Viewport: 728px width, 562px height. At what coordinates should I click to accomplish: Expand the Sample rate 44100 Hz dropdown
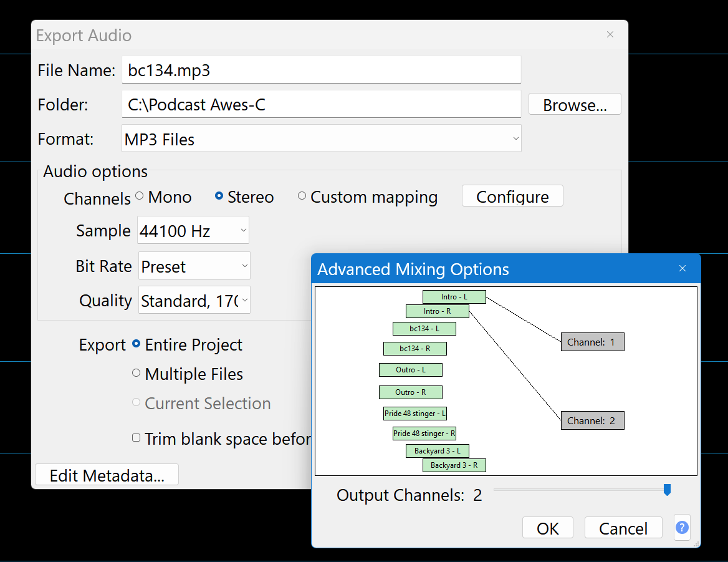coord(193,231)
